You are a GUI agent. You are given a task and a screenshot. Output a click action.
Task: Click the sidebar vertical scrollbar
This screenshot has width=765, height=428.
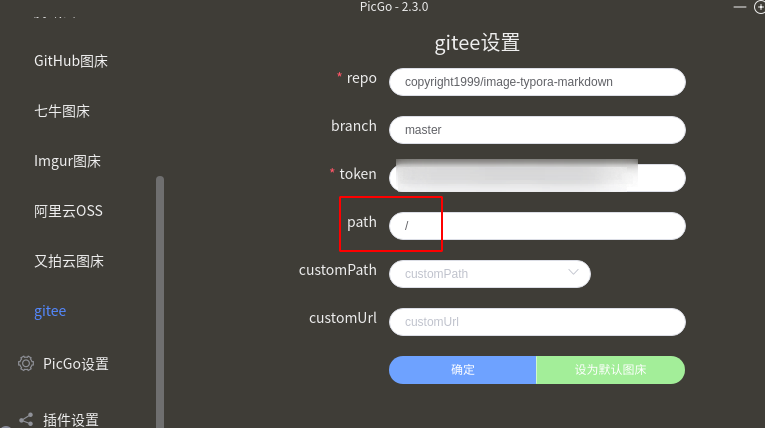click(x=160, y=302)
